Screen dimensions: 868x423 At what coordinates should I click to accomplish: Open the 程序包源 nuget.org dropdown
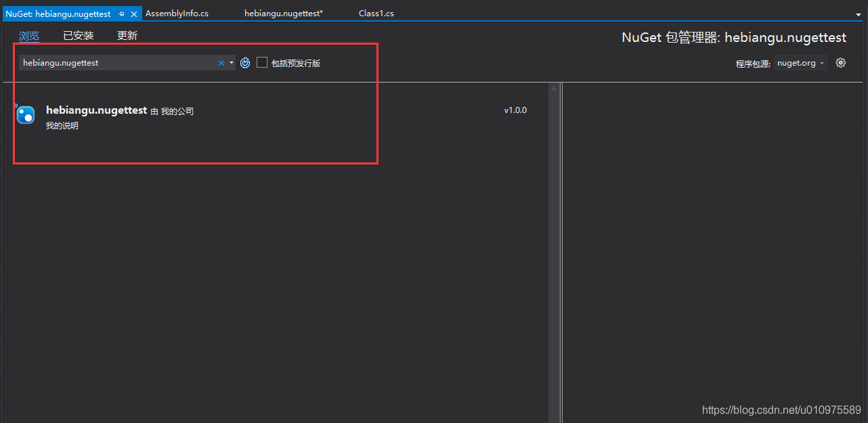pyautogui.click(x=800, y=63)
